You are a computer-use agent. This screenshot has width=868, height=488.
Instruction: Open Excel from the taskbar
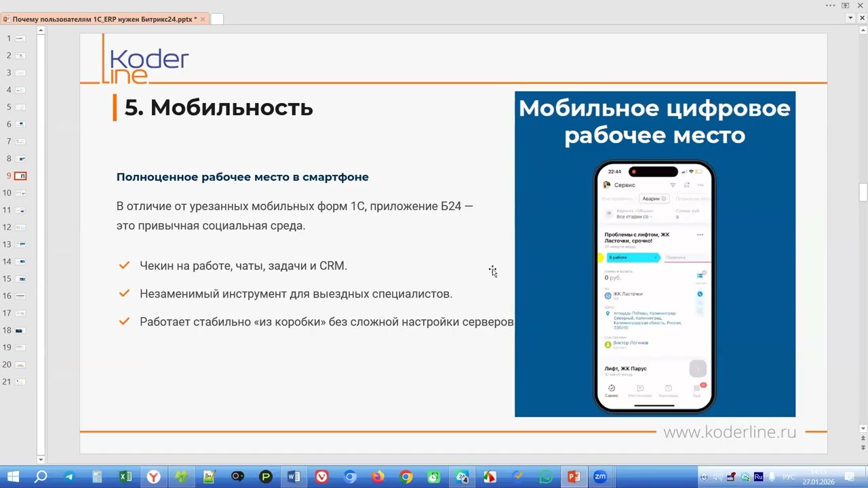[x=125, y=477]
